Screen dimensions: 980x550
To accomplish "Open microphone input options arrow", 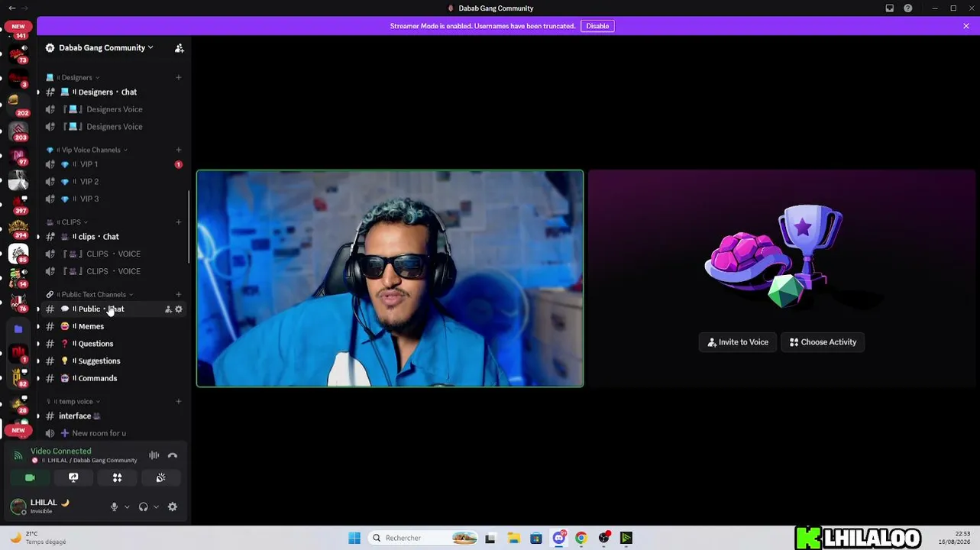I will 127,506.
